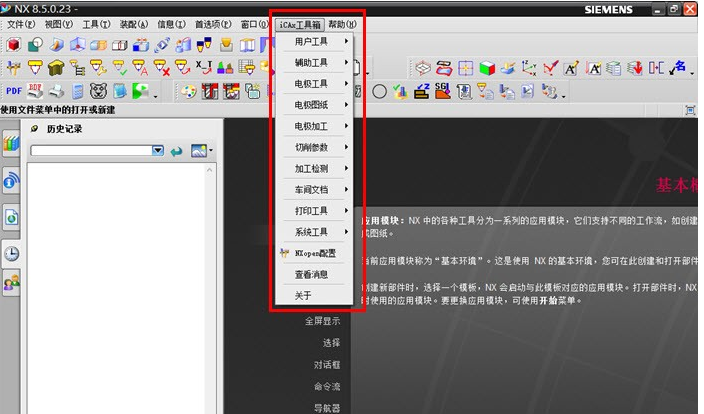Open the Roles people icon in sidebar

tap(12, 284)
